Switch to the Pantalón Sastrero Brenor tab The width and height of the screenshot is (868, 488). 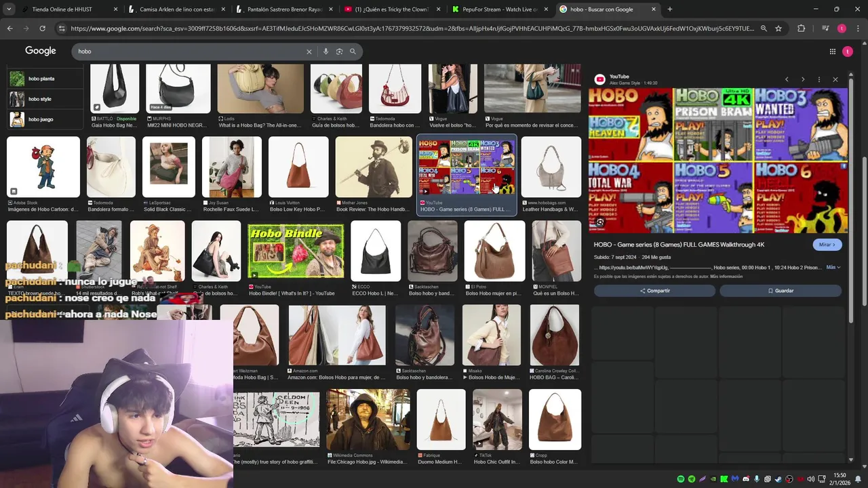[283, 9]
